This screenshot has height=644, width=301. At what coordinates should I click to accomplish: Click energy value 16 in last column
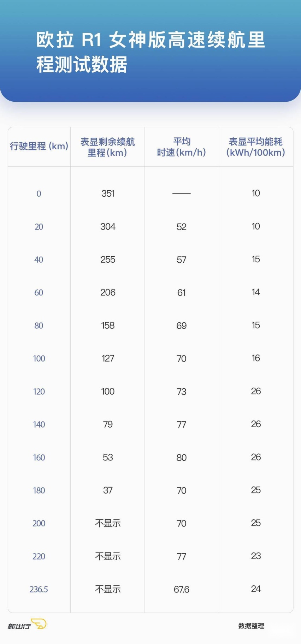(256, 358)
